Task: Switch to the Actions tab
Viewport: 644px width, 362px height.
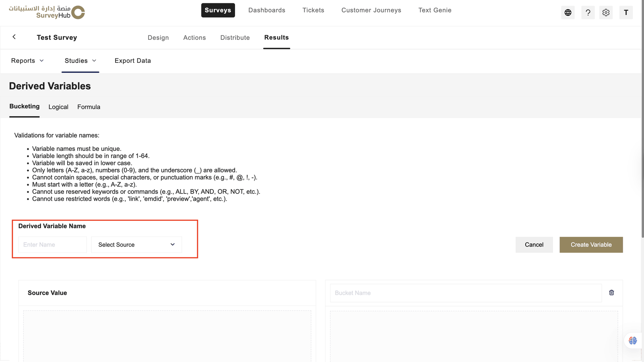Action: (194, 37)
